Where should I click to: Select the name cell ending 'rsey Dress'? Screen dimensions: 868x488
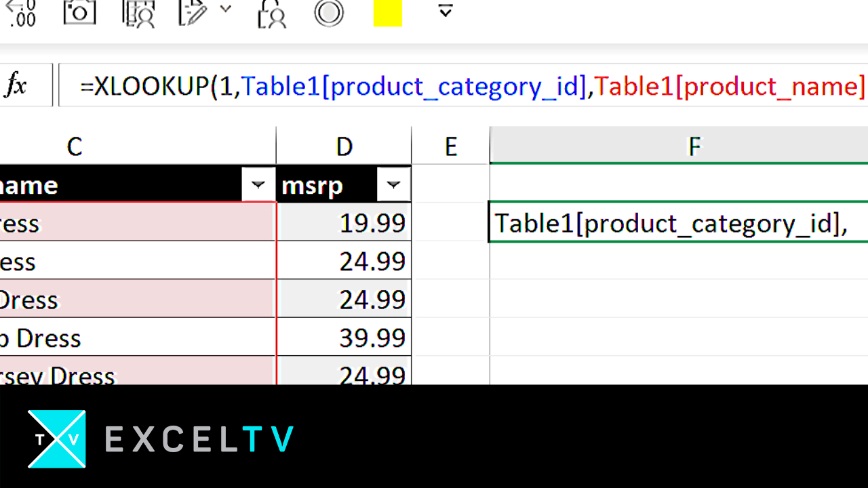pyautogui.click(x=138, y=371)
